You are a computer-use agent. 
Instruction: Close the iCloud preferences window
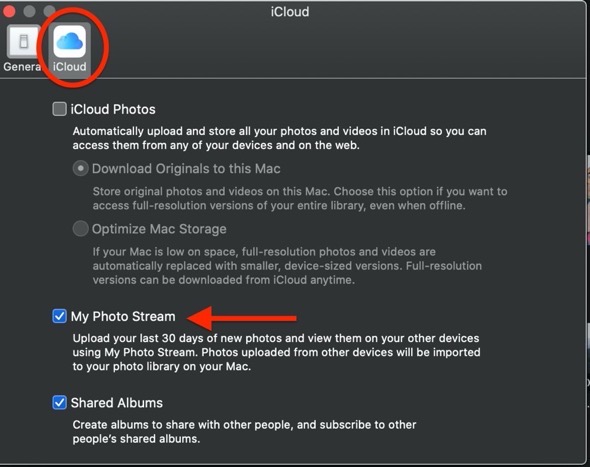[x=9, y=11]
